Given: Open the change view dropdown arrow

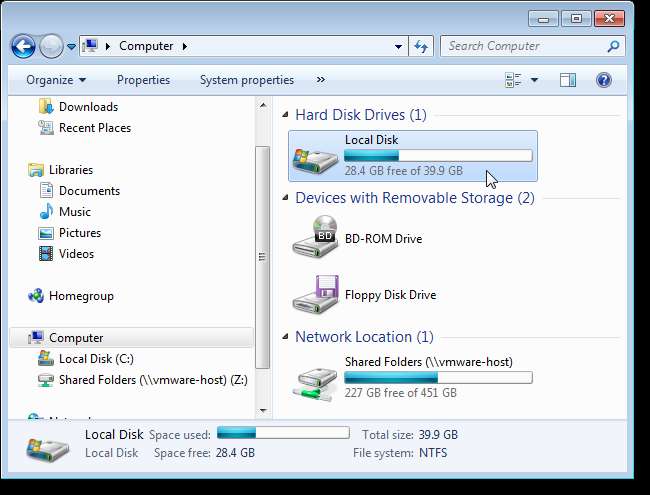Looking at the screenshot, I should pyautogui.click(x=534, y=80).
